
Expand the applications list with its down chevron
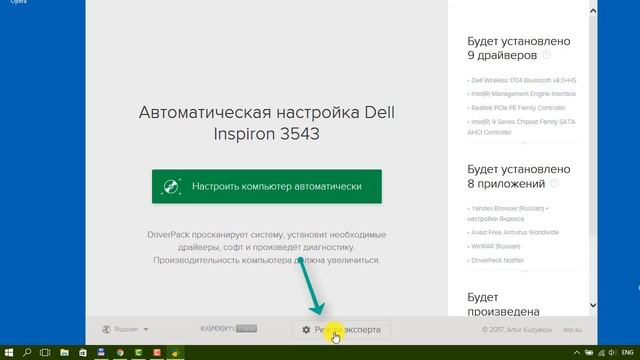524,271
